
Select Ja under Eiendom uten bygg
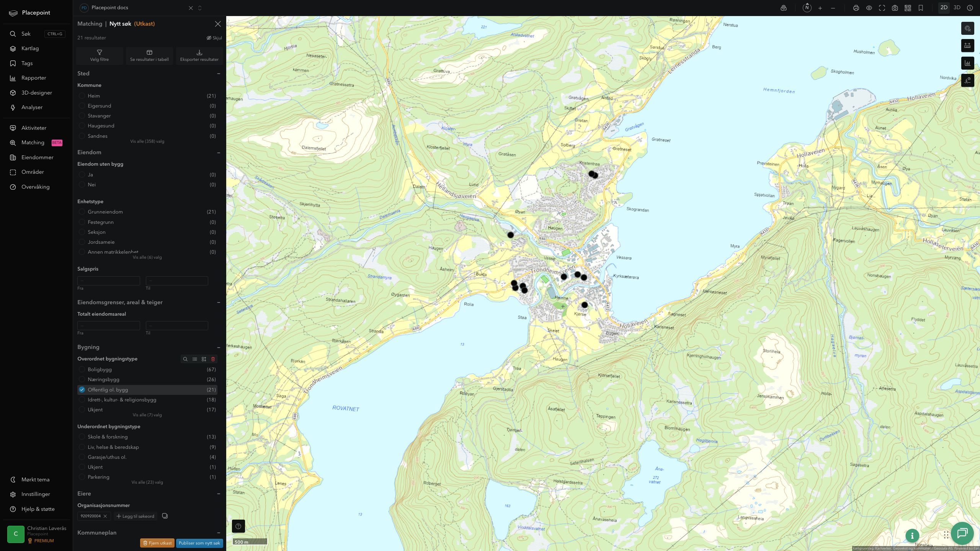[x=147, y=175]
